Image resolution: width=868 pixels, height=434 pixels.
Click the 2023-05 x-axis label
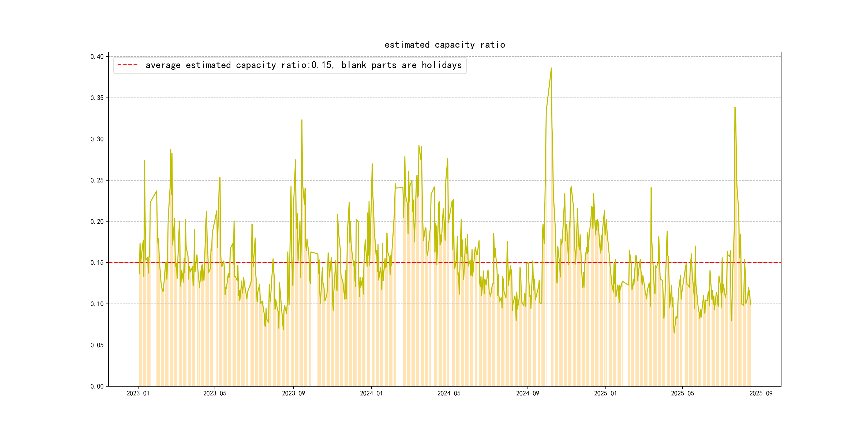[x=215, y=393]
